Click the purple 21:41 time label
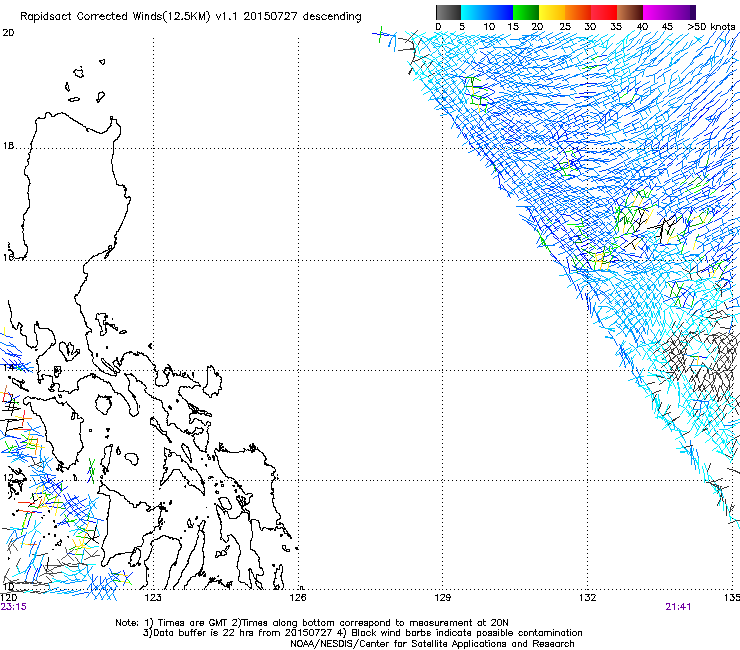The height and width of the screenshot is (650, 740). [678, 607]
